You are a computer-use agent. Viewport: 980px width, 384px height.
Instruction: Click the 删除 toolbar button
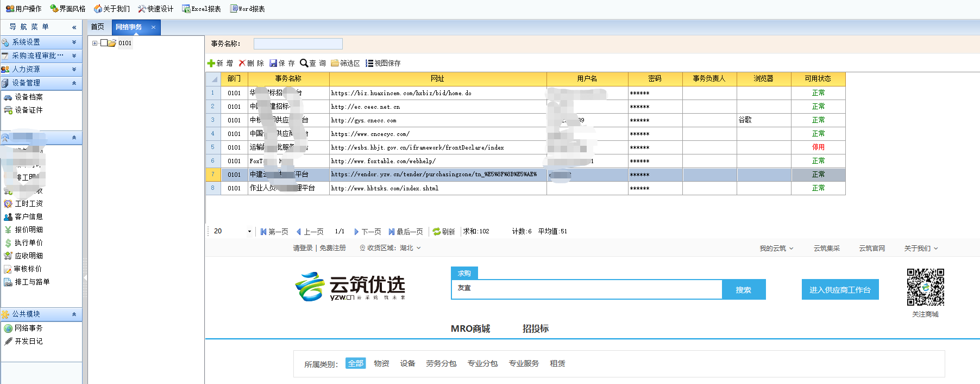[x=251, y=63]
